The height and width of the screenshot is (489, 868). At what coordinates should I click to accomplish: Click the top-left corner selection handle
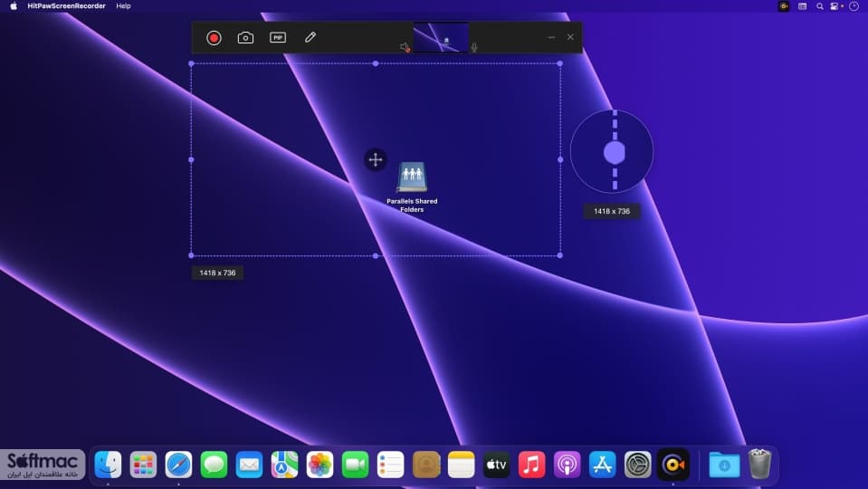[x=192, y=63]
